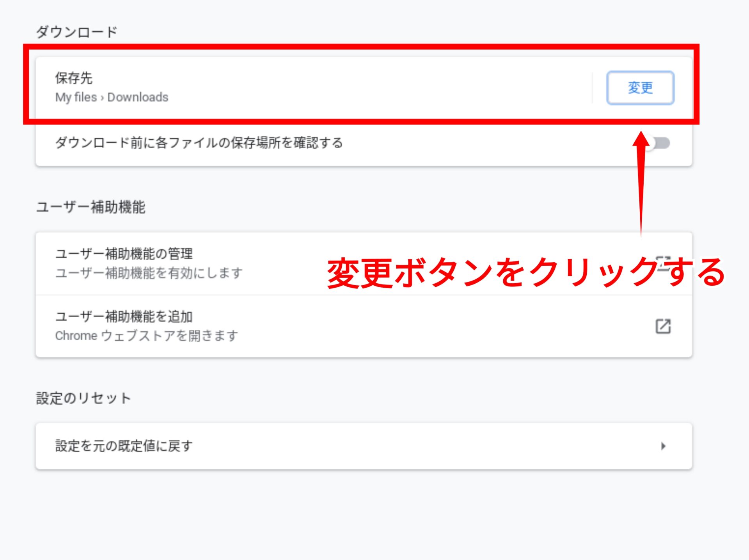Image resolution: width=749 pixels, height=560 pixels.
Task: Toggle ダウンロード前に各ファイルの保存場所を確認する switch
Action: click(x=660, y=143)
